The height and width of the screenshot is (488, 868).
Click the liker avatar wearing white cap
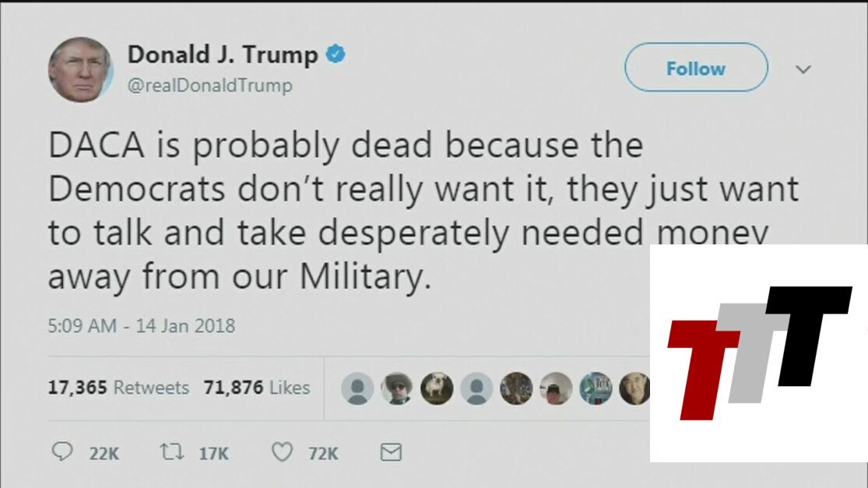coord(556,388)
